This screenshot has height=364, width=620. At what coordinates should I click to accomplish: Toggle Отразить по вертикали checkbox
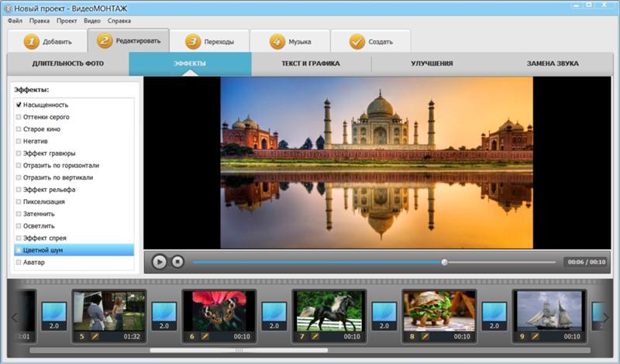[x=19, y=177]
